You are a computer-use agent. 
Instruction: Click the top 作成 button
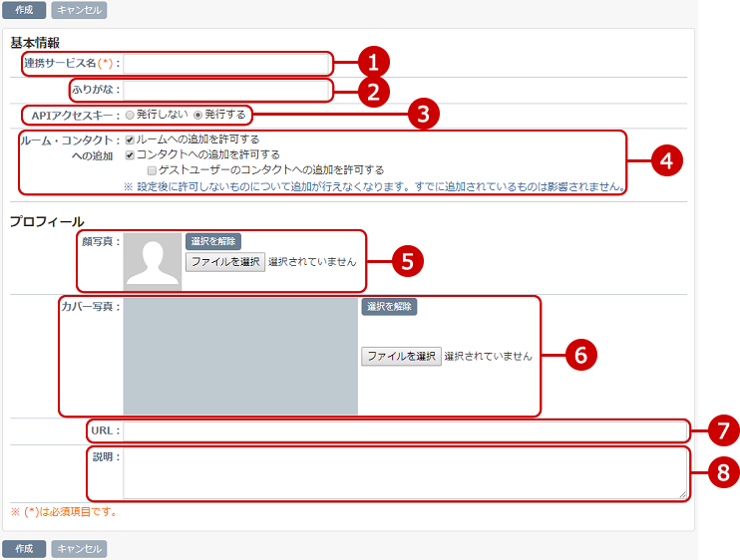click(24, 10)
